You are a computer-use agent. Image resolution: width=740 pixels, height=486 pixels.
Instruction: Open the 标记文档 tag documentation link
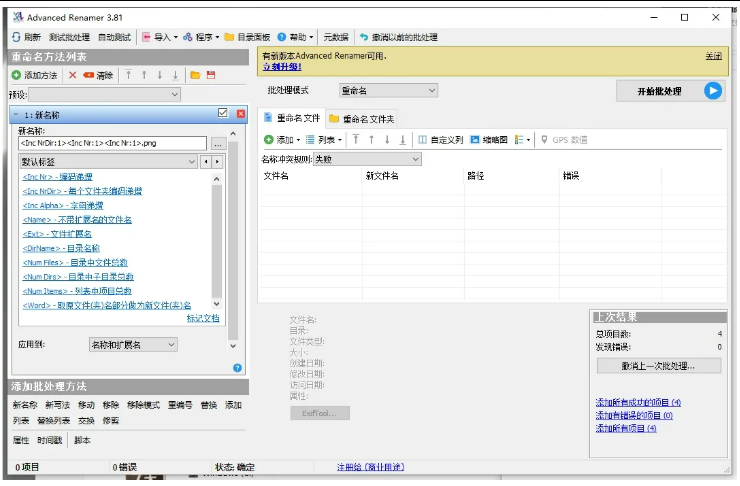(203, 318)
